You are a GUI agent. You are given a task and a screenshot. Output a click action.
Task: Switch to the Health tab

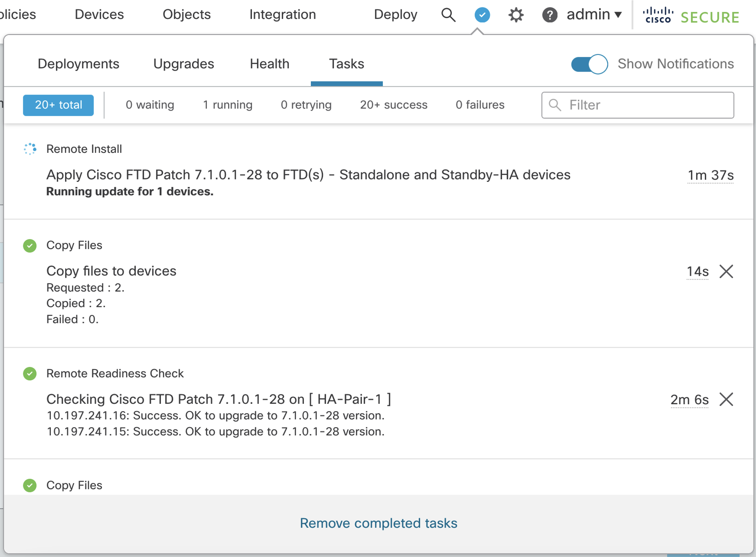(x=269, y=64)
